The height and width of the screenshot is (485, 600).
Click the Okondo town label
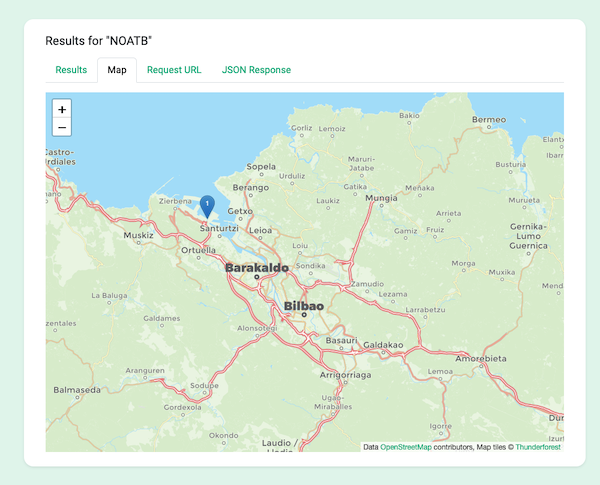pos(223,436)
